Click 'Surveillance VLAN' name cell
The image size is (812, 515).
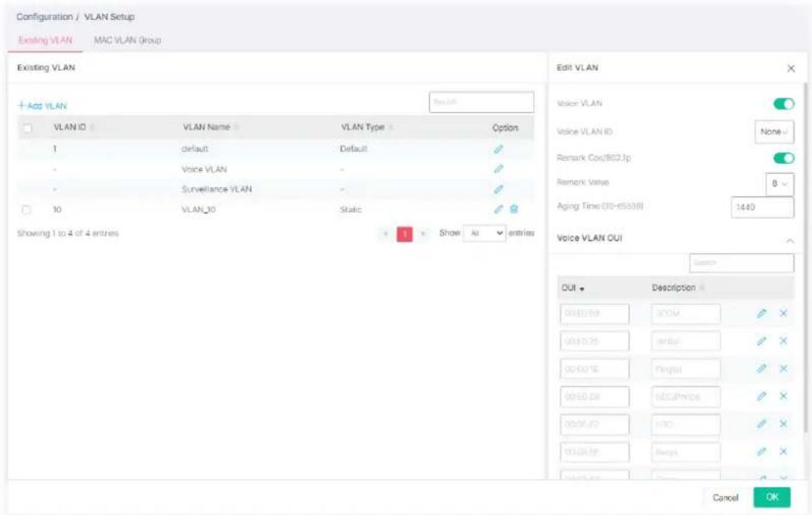(x=217, y=189)
